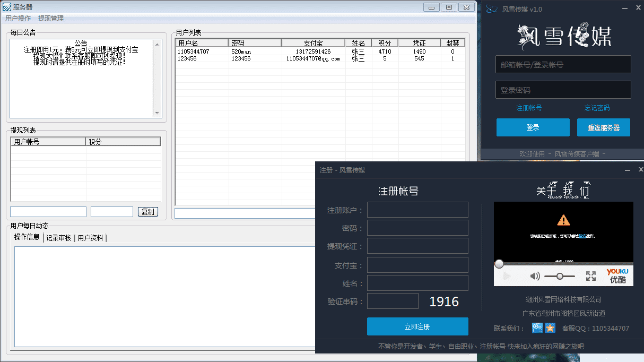Click the Tencent Weibo contact icon
Viewport: 644px width, 362px height.
[x=537, y=328]
